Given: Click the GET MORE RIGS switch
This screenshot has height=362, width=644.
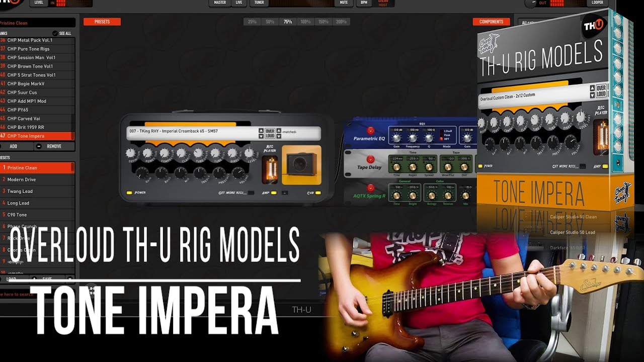Looking at the screenshot, I should [251, 193].
